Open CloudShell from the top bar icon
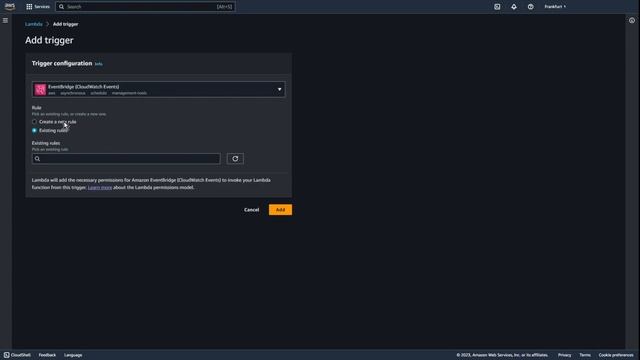 coord(497,7)
